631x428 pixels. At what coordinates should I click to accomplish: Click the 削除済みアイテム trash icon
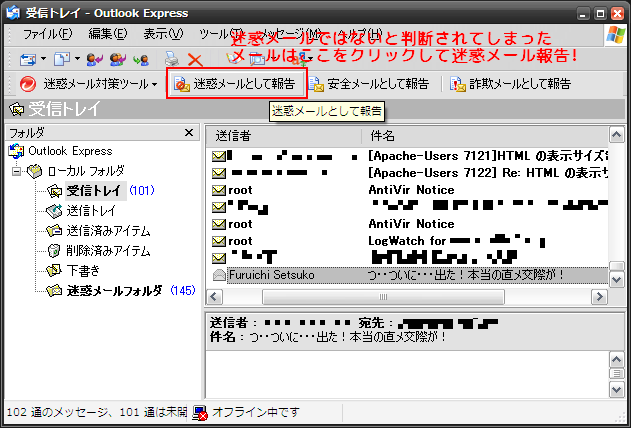pyautogui.click(x=54, y=251)
